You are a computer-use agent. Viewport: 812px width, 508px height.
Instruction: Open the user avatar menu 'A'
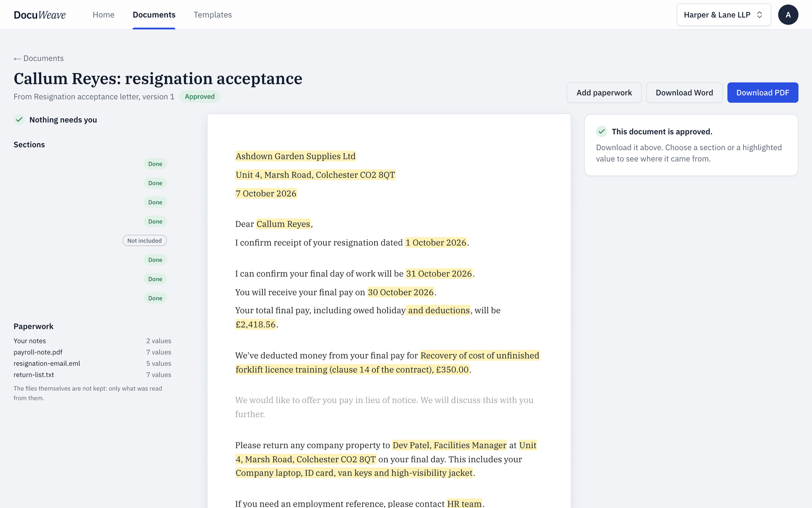(788, 15)
